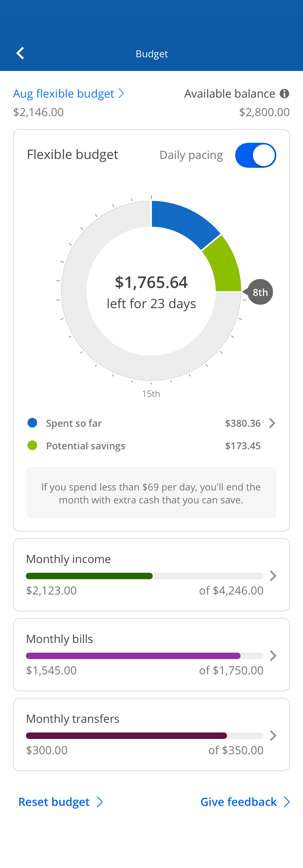Tap the green Potential savings dot
Image resolution: width=303 pixels, height=868 pixels.
(x=32, y=445)
